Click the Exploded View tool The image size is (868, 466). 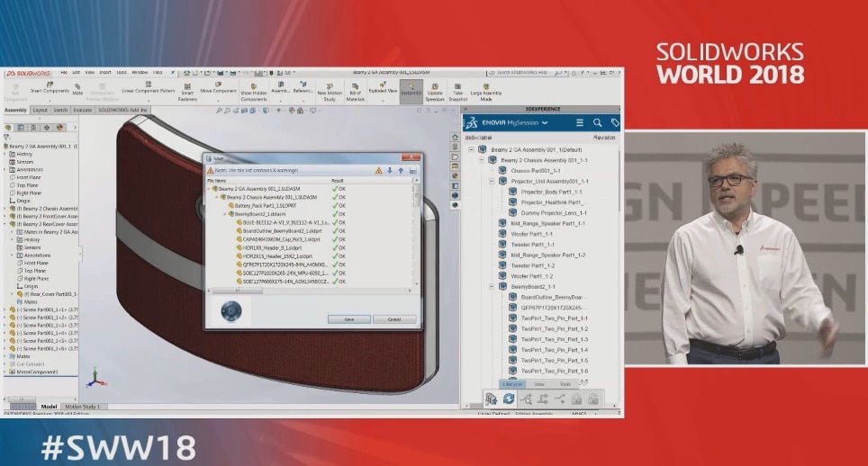tap(383, 87)
